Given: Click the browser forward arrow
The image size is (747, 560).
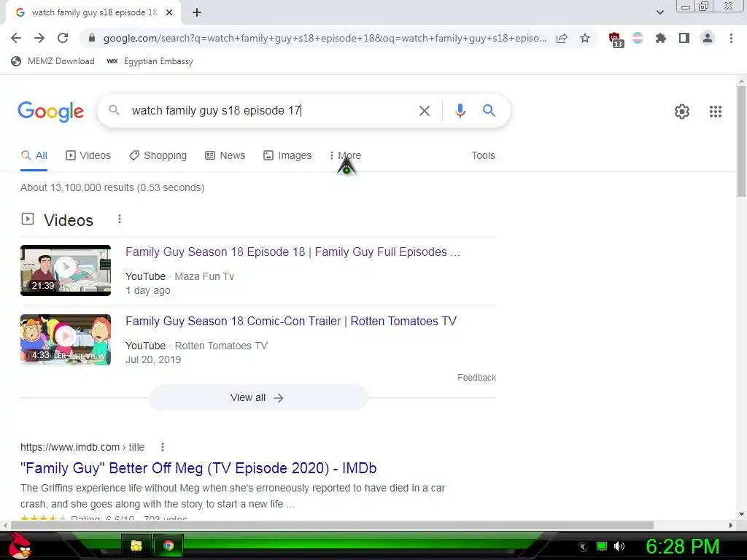Looking at the screenshot, I should coord(39,38).
